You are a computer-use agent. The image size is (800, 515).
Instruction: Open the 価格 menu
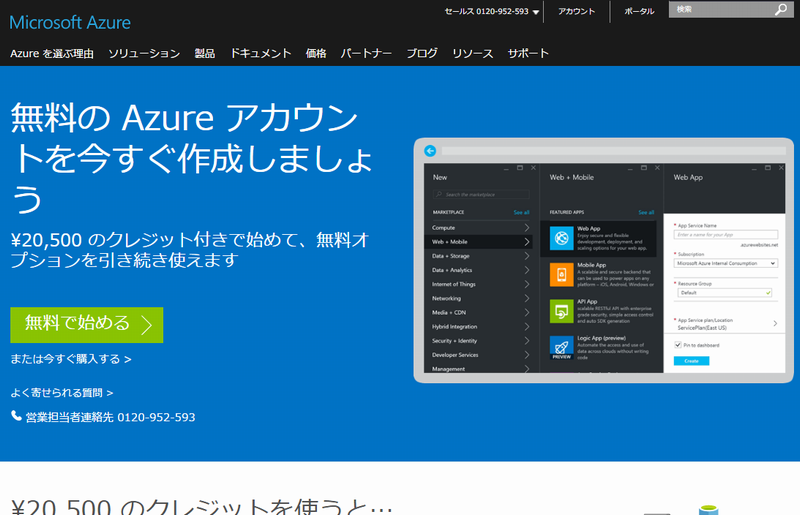click(316, 54)
